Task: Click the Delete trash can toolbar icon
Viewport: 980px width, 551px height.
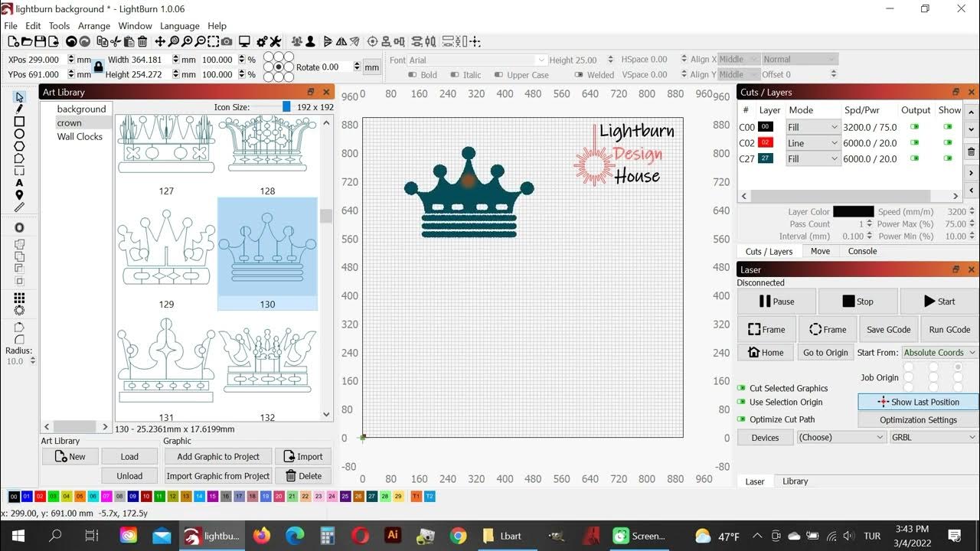Action: click(142, 41)
